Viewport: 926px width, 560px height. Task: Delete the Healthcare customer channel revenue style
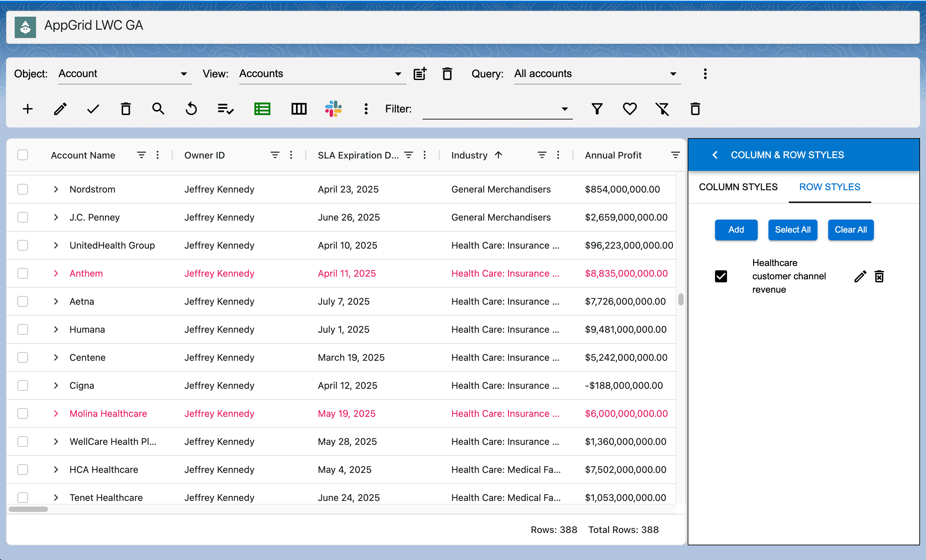tap(879, 277)
